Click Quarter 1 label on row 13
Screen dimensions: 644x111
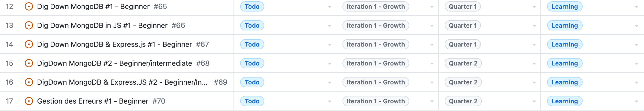(x=462, y=26)
